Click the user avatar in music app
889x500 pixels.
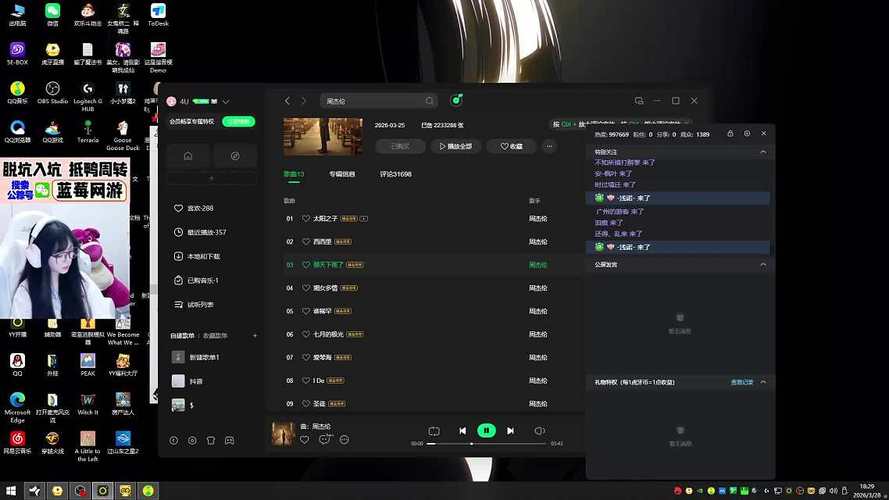point(171,101)
